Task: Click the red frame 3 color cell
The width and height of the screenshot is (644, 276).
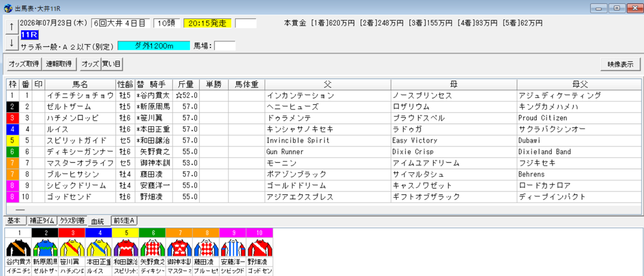Action: click(x=12, y=118)
